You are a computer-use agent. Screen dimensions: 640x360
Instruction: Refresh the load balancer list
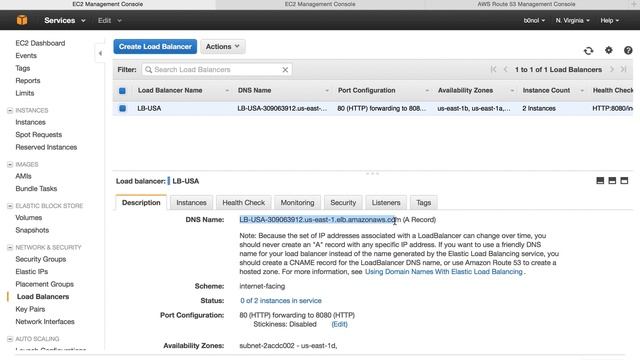click(588, 51)
